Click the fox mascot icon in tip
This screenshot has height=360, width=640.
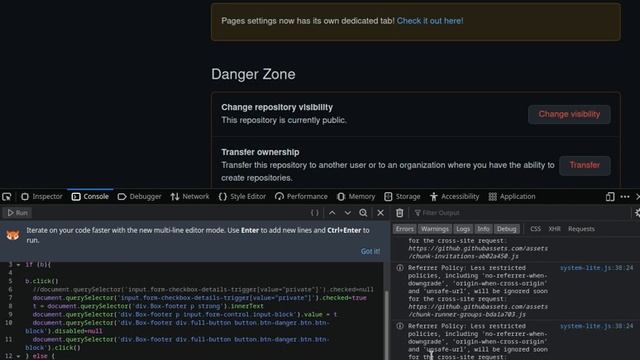click(13, 235)
